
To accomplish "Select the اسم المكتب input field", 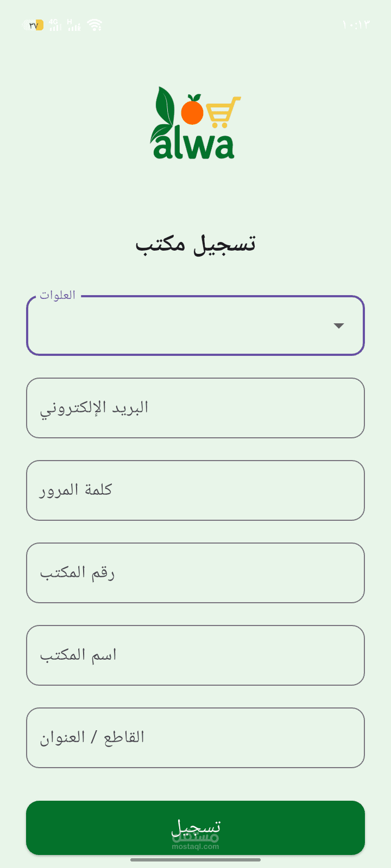I will (195, 655).
